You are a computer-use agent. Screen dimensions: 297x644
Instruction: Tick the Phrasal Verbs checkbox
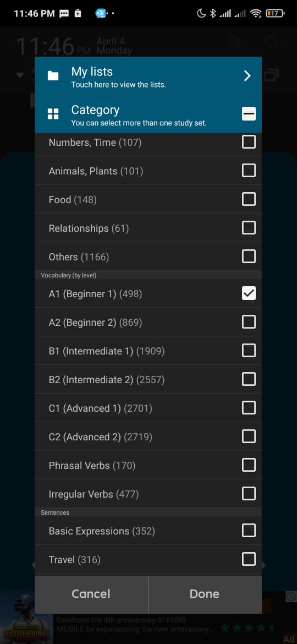point(249,465)
